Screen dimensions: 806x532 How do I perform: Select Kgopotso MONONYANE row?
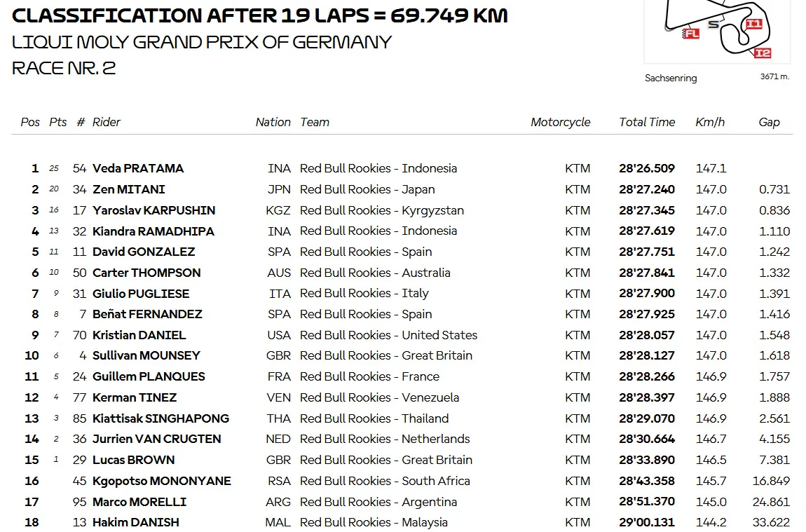407,481
